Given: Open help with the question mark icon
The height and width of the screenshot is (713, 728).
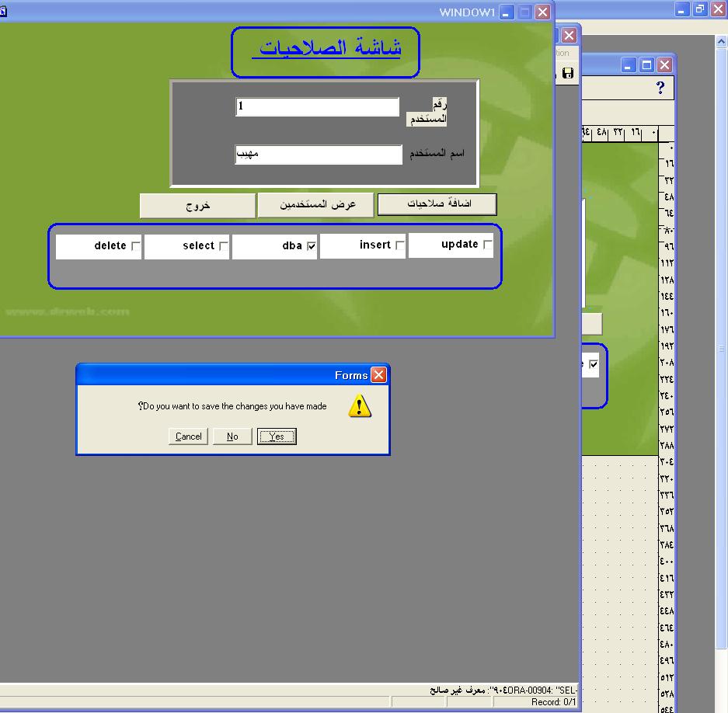Looking at the screenshot, I should pos(660,88).
